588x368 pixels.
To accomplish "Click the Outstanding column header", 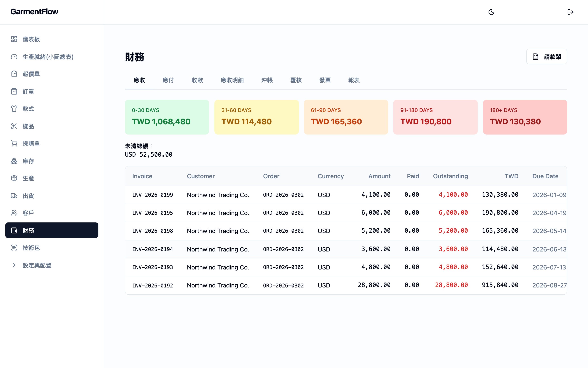I will click(x=450, y=176).
